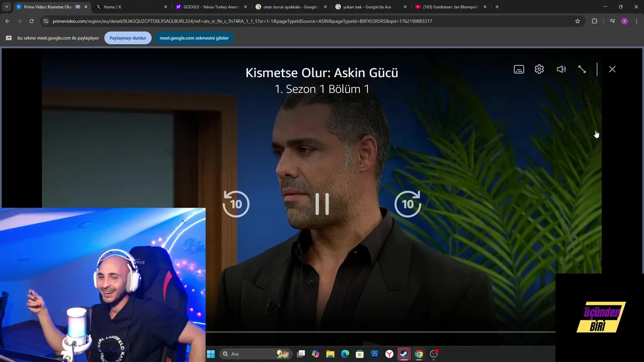Open the Chrome extensions menu
The image size is (644, 362).
595,21
